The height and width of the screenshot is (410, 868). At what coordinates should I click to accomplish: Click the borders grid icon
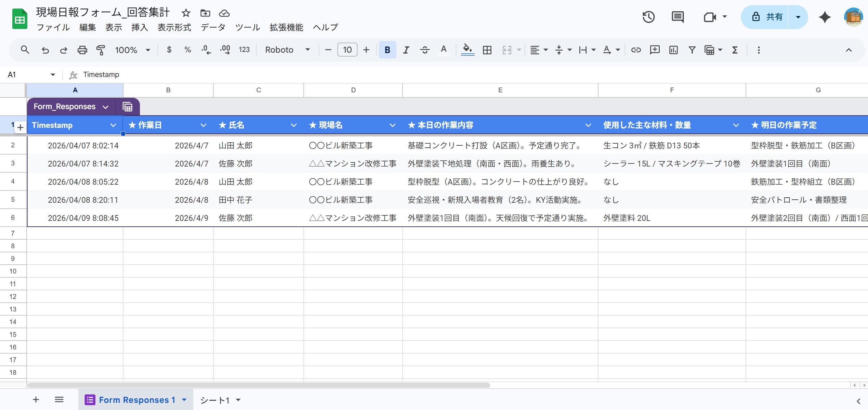(487, 50)
